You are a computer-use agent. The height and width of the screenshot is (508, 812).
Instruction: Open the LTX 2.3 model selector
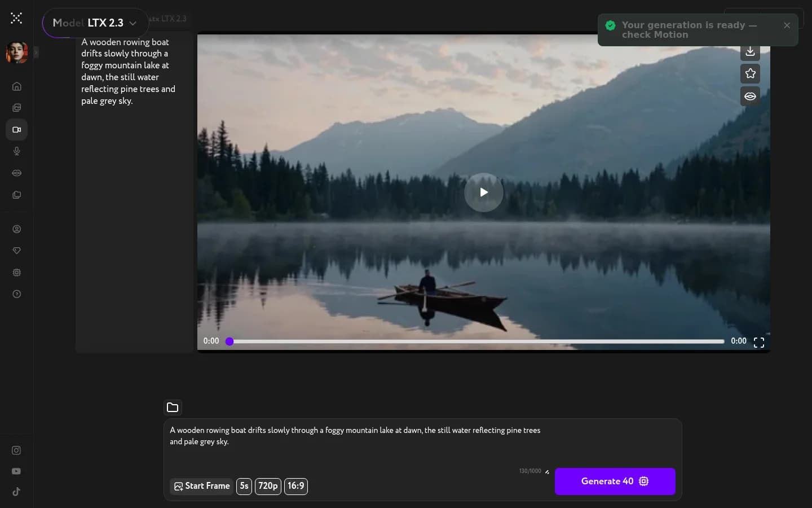click(x=95, y=23)
